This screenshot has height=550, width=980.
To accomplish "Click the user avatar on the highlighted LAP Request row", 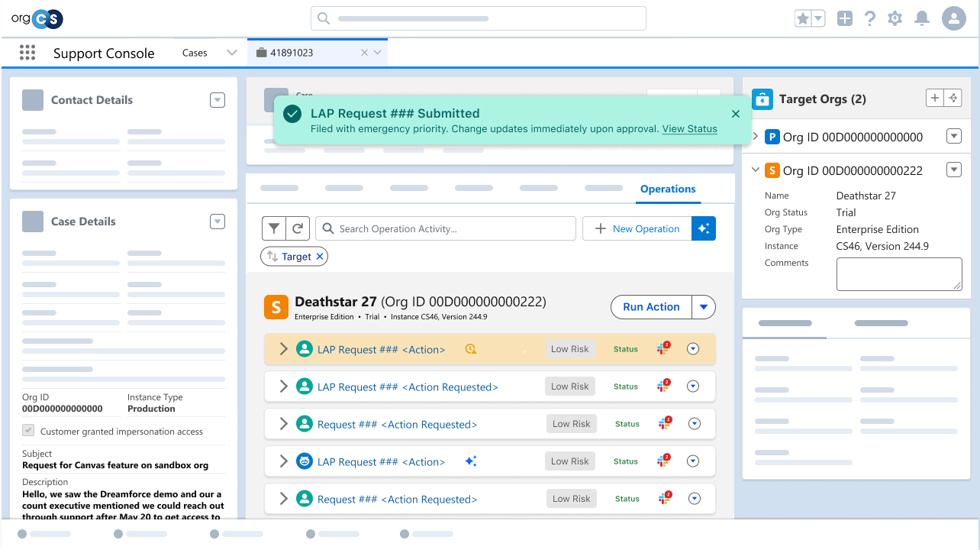I will 305,349.
